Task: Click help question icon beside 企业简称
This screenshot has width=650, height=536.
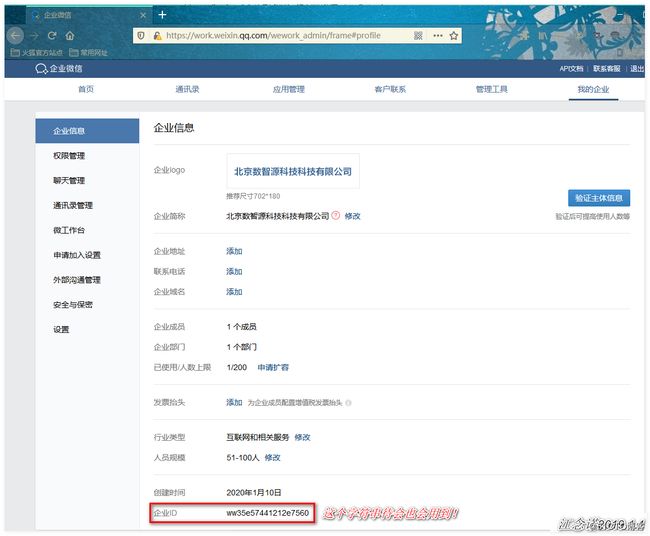Action: tap(336, 216)
